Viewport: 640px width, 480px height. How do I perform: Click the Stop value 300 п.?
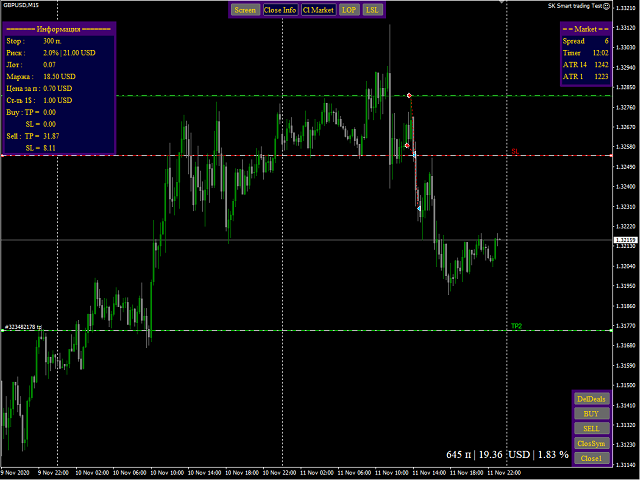coord(52,41)
